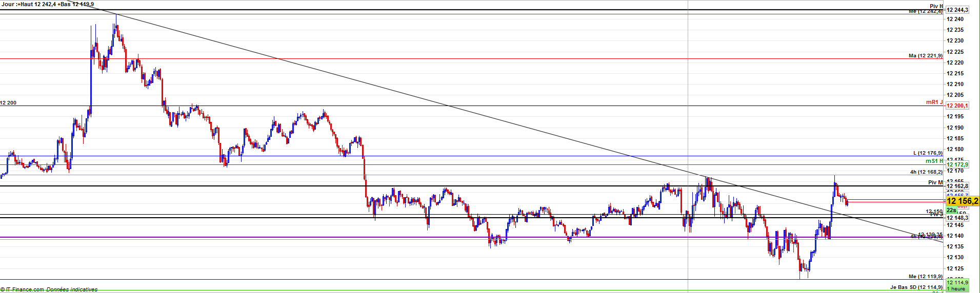980x293 pixels.
Task: Click the Jour Haut Bas header text
Action: [x=47, y=4]
